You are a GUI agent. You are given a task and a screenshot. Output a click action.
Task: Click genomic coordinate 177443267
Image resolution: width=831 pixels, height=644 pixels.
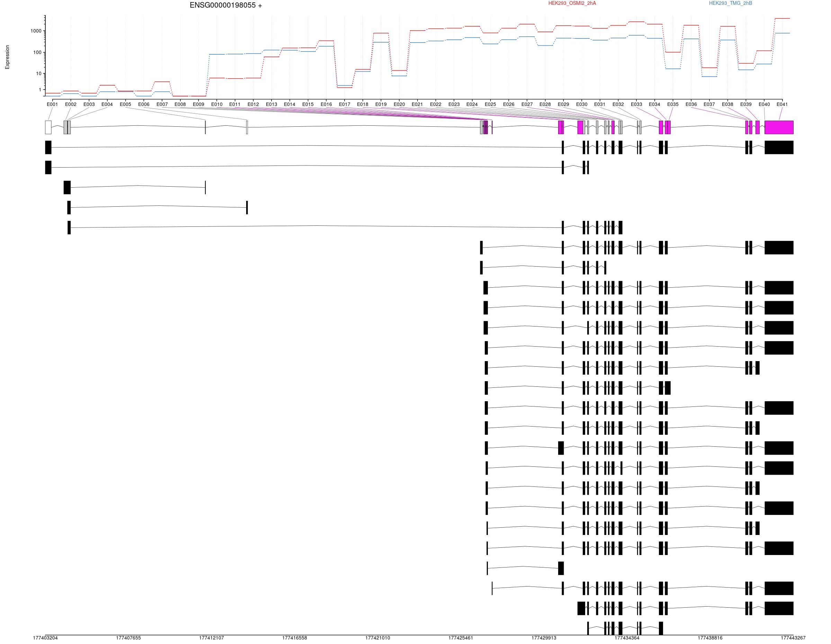(793, 638)
